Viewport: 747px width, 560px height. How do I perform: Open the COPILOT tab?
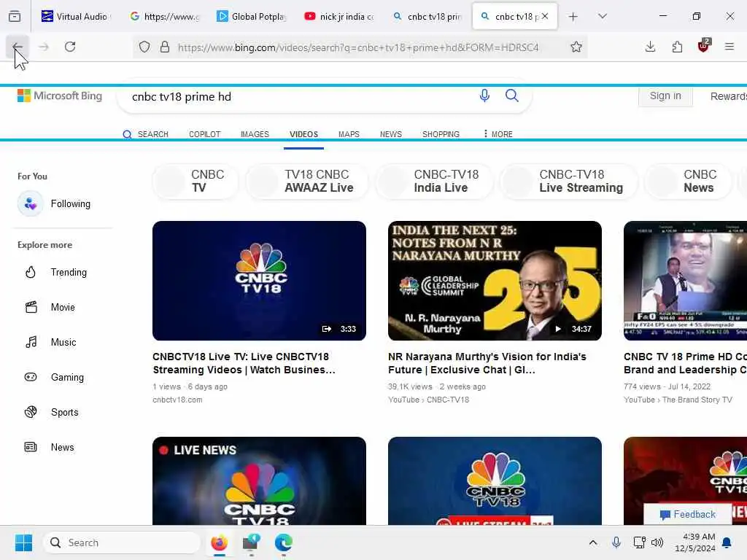pyautogui.click(x=205, y=134)
